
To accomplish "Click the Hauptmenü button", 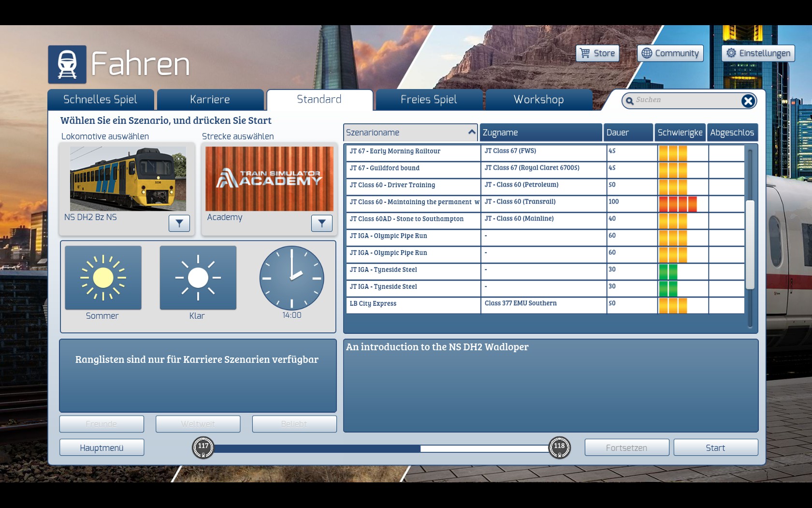I will click(x=101, y=448).
